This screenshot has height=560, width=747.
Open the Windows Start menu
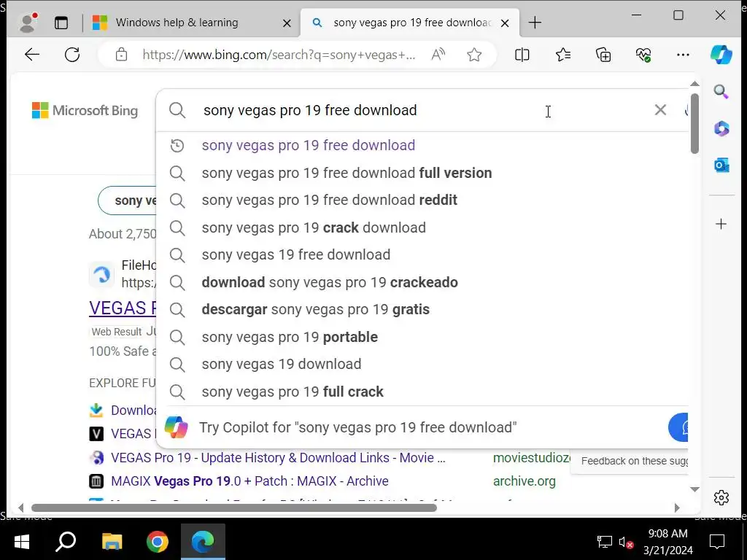[x=22, y=542]
